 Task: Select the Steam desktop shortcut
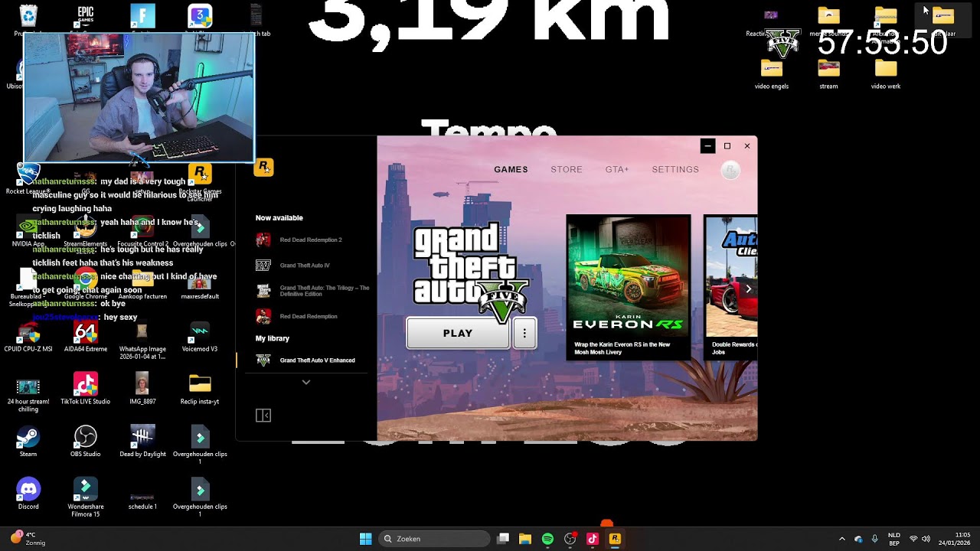tap(28, 442)
